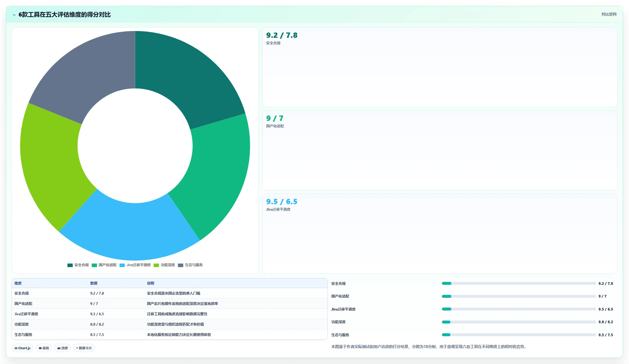Toggle 安全合规 legend item in chart

[x=78, y=265]
